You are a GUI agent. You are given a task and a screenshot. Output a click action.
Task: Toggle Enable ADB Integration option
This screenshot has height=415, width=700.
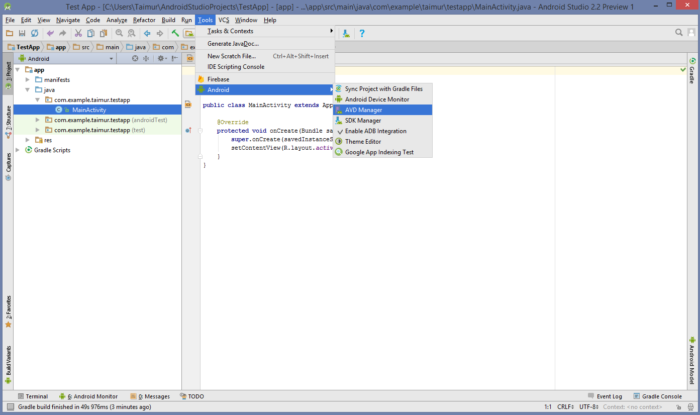coord(375,131)
